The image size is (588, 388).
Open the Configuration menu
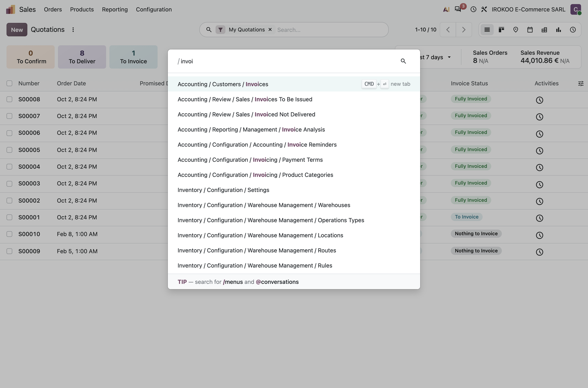point(154,9)
